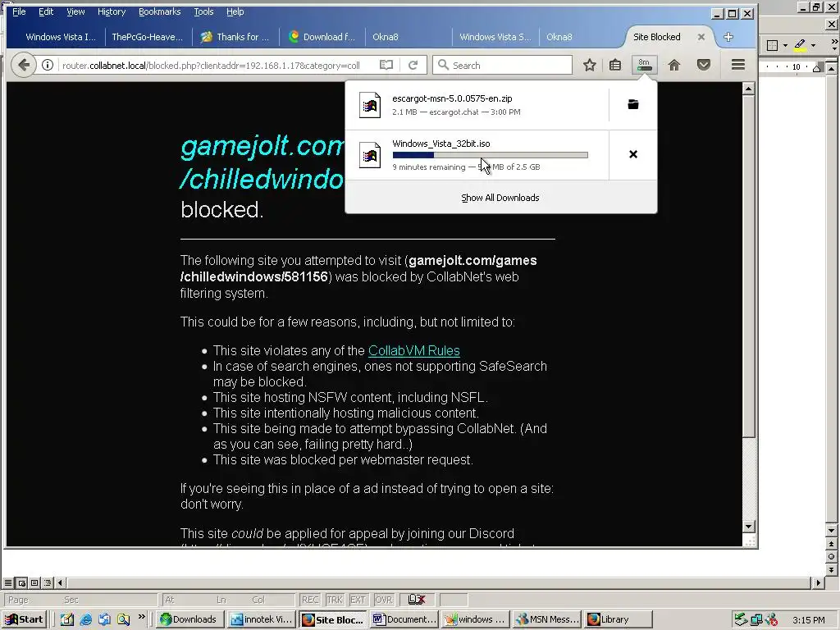Open the View menu
The width and height of the screenshot is (840, 630).
click(75, 11)
